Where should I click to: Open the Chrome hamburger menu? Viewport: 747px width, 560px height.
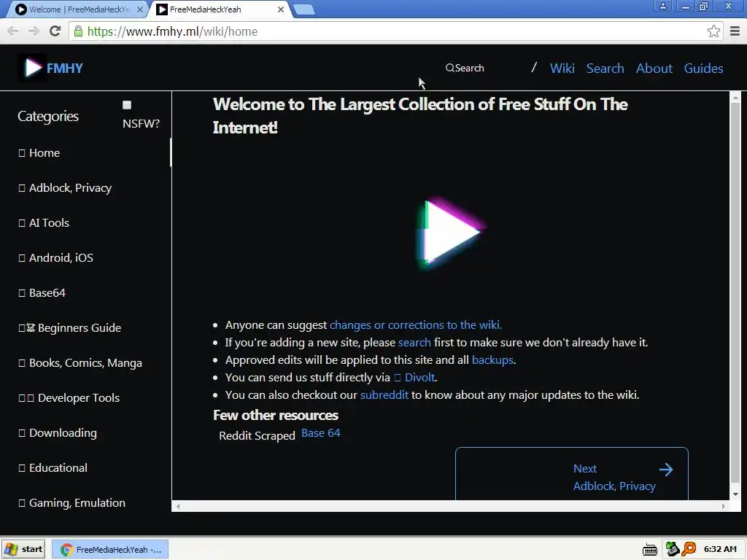735,31
